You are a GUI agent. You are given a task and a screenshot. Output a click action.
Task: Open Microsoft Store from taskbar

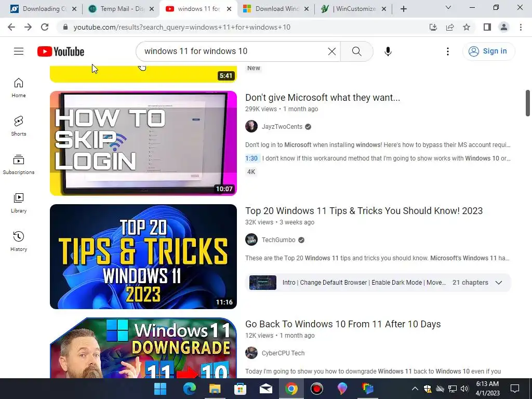coord(240,389)
